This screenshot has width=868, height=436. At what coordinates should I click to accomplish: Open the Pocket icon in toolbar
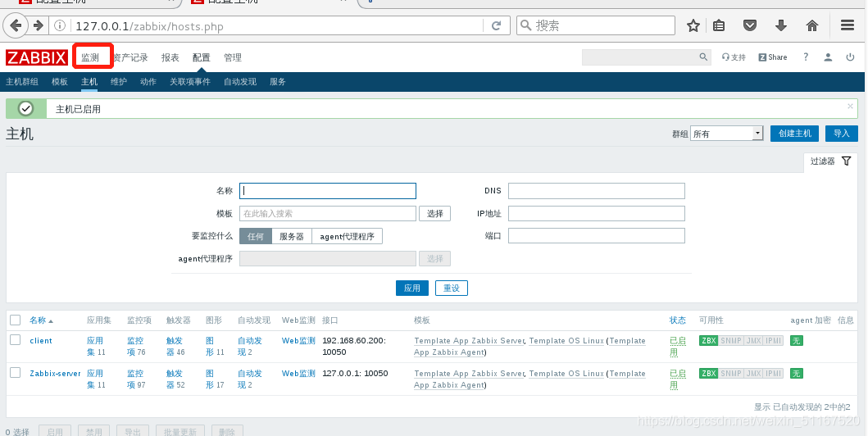(750, 25)
